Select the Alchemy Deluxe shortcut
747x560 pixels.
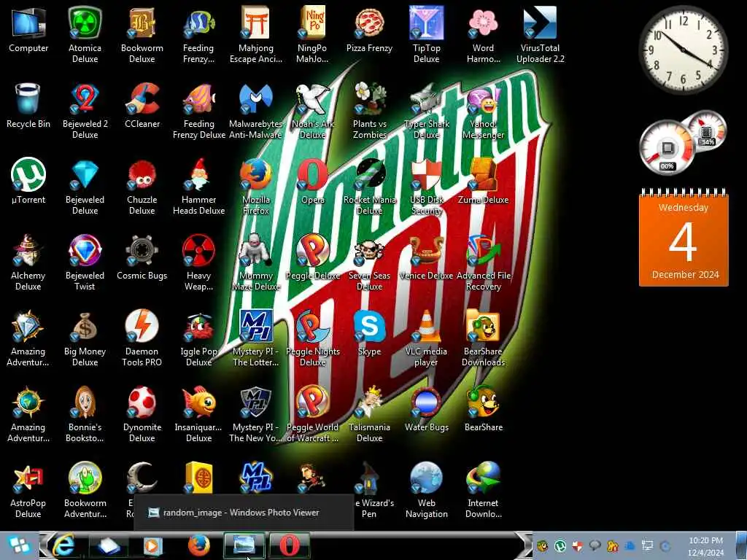click(x=28, y=262)
